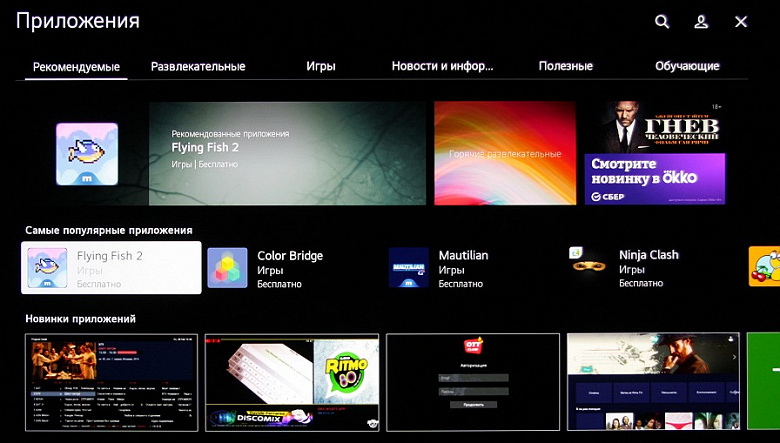Open the Color Bridge app title
780x443 pixels.
coord(290,256)
